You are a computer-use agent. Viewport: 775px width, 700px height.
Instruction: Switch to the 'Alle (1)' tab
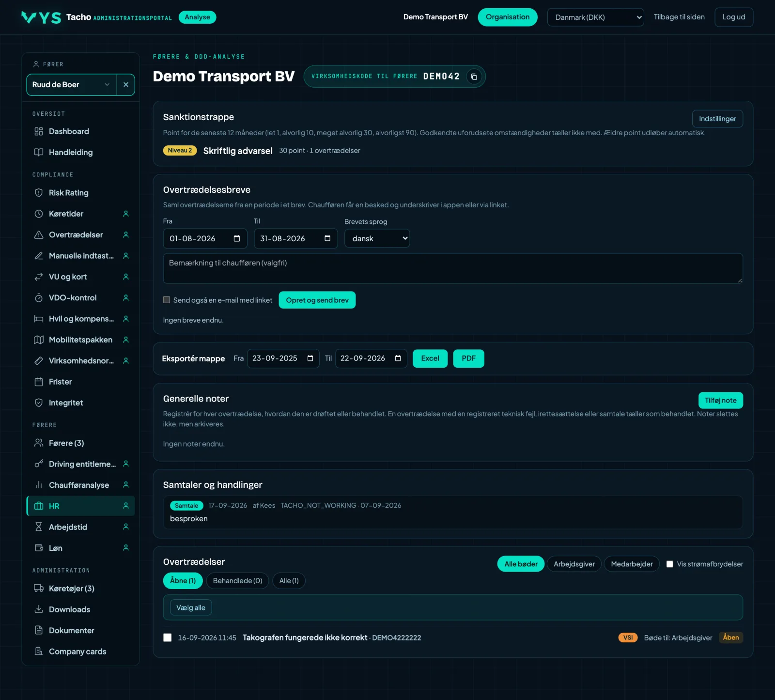[289, 580]
